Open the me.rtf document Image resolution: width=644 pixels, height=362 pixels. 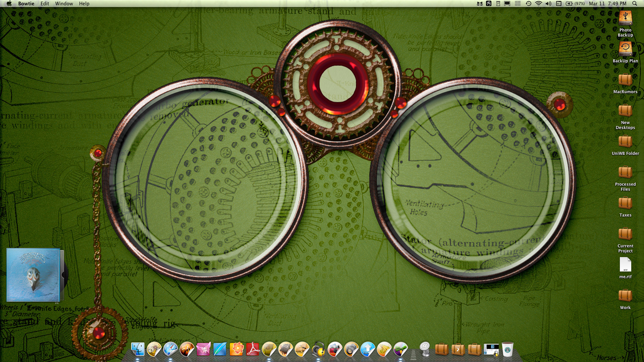(x=625, y=265)
